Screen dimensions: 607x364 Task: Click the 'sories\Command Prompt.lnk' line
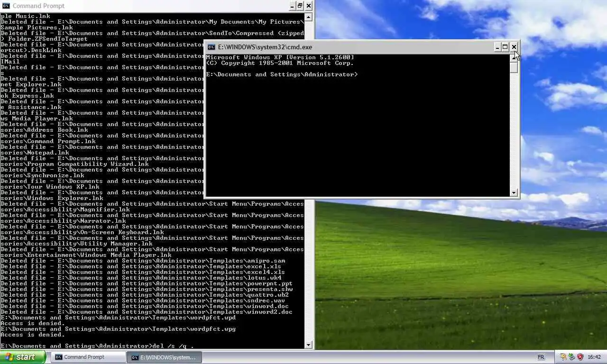pyautogui.click(x=47, y=141)
